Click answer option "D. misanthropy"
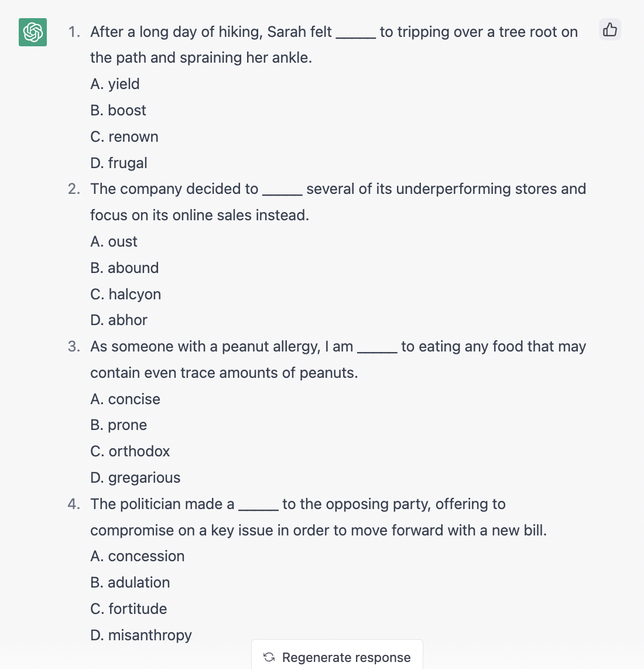 point(141,635)
